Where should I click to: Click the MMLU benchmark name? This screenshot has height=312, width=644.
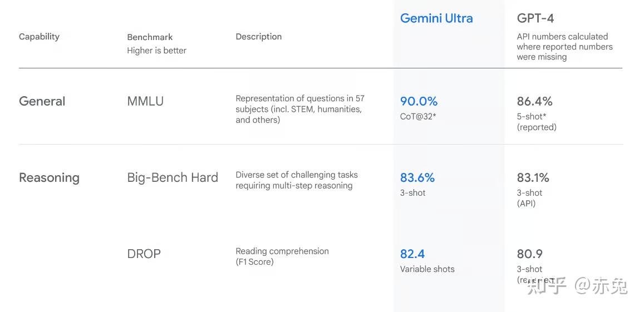click(x=145, y=101)
